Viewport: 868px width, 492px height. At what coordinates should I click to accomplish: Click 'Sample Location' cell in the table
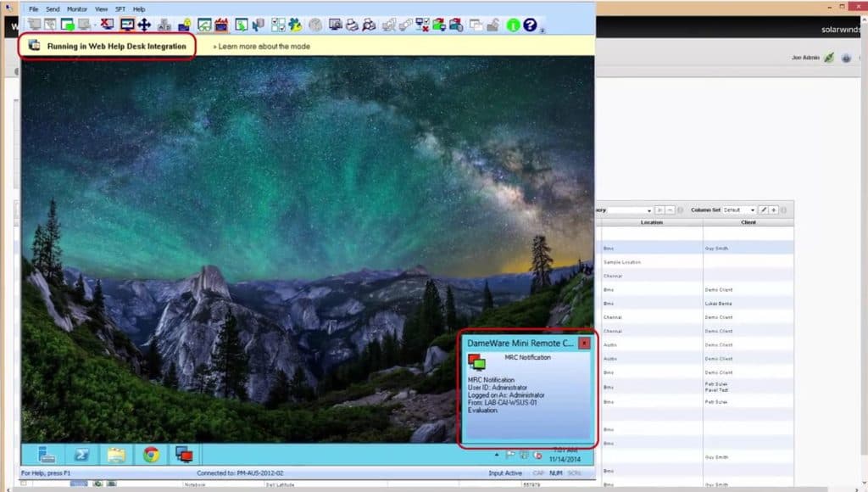pyautogui.click(x=622, y=262)
